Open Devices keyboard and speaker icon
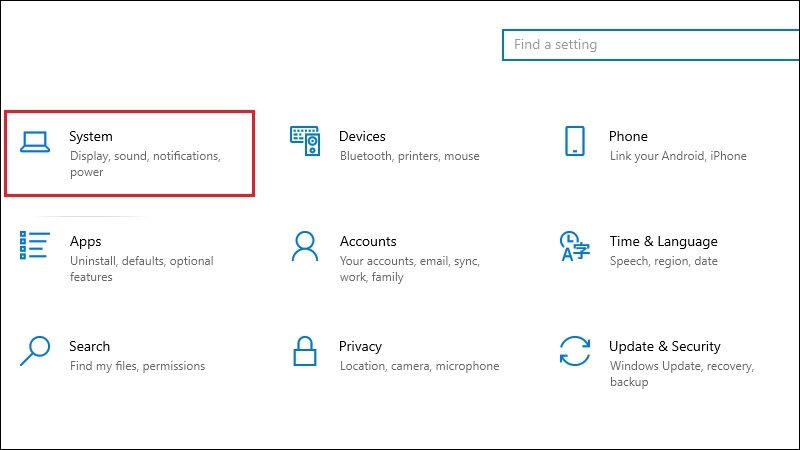This screenshot has width=800, height=450. click(305, 141)
